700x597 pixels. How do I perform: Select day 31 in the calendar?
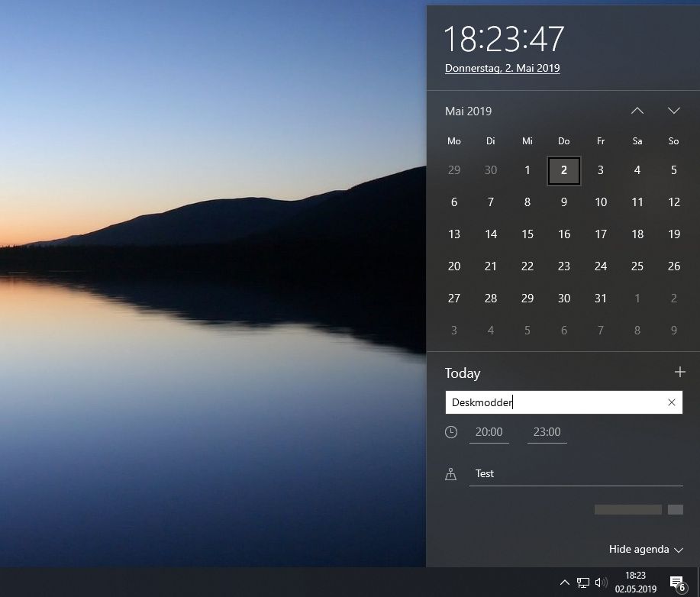click(x=601, y=298)
